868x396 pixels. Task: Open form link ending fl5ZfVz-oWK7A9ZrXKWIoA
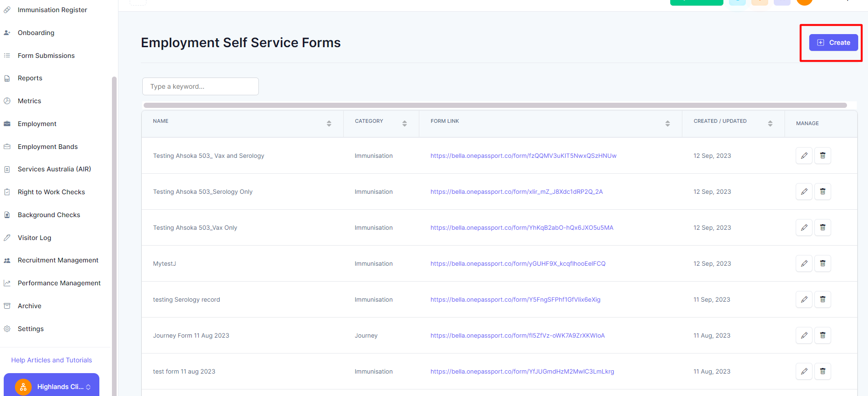pyautogui.click(x=518, y=336)
